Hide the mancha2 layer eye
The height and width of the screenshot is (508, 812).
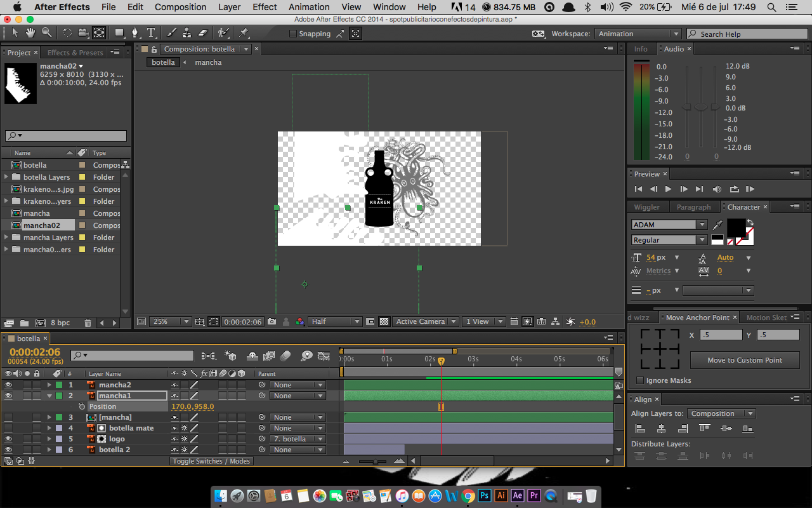[8, 385]
